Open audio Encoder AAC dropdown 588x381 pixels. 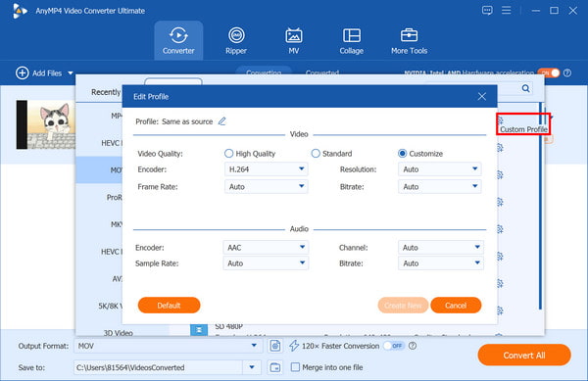(x=266, y=247)
